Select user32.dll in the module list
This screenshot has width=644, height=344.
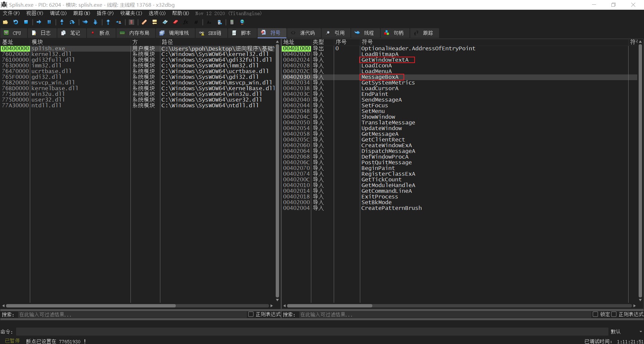pyautogui.click(x=48, y=100)
